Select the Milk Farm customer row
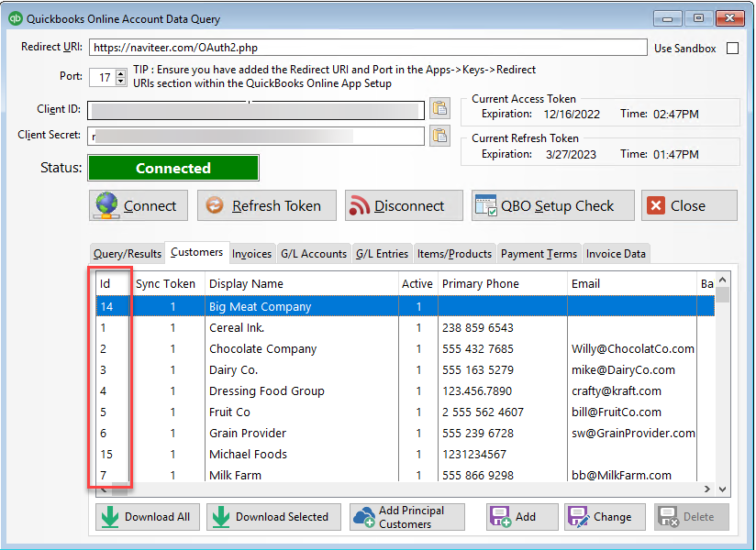 (405, 475)
